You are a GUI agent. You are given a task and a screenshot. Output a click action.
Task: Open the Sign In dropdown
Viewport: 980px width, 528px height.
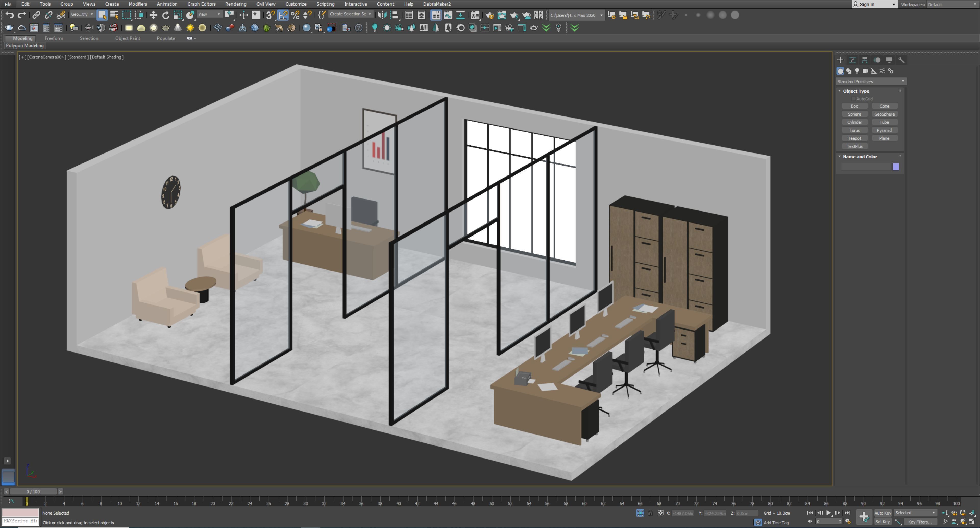[874, 5]
